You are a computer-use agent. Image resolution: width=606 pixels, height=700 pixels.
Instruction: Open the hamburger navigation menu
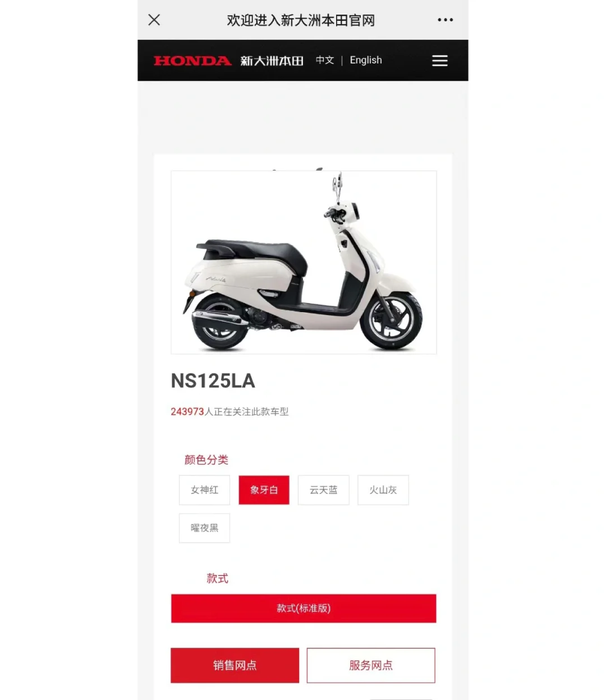(440, 61)
